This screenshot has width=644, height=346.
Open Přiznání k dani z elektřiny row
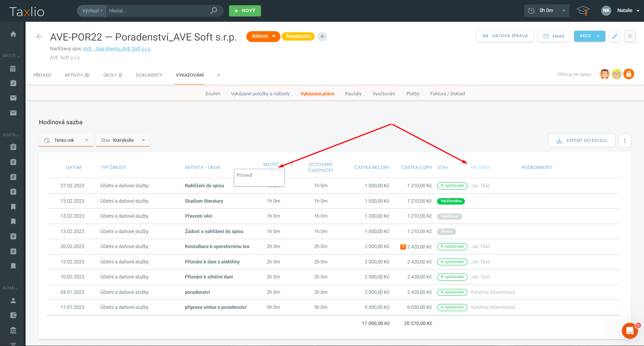click(x=212, y=262)
